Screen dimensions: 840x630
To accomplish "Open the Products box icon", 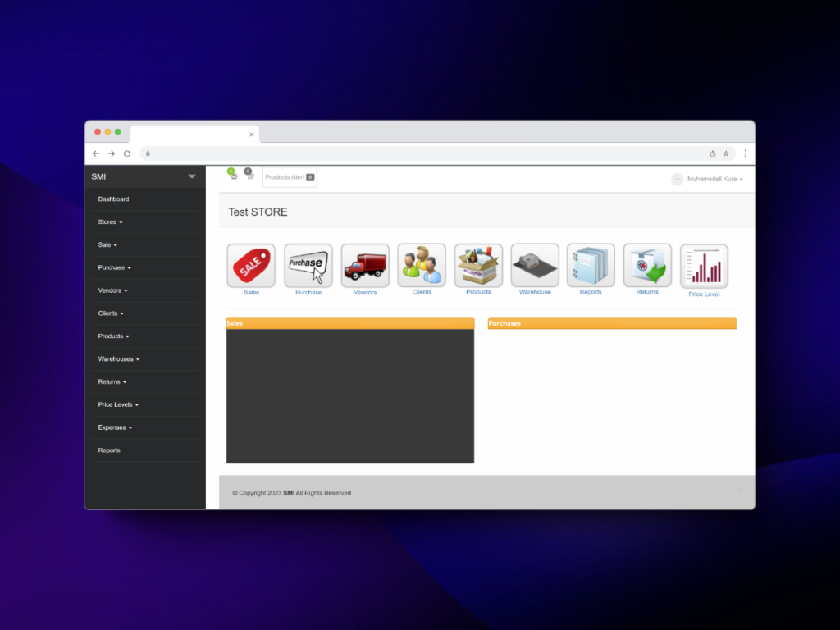I will [478, 265].
